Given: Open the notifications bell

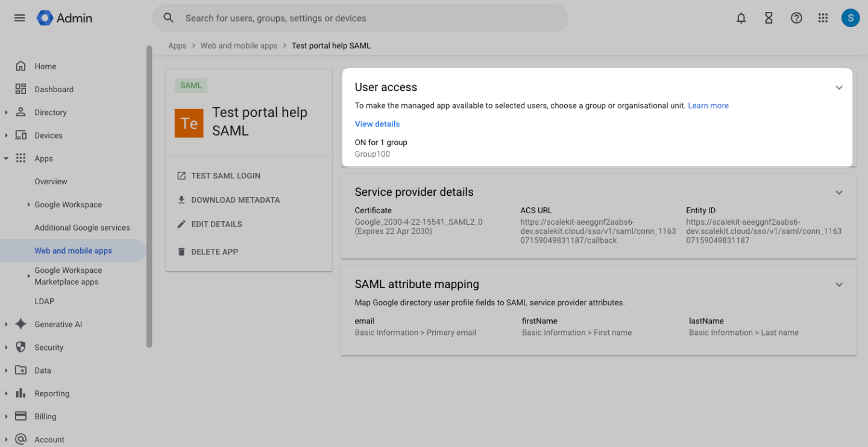Looking at the screenshot, I should coord(741,18).
